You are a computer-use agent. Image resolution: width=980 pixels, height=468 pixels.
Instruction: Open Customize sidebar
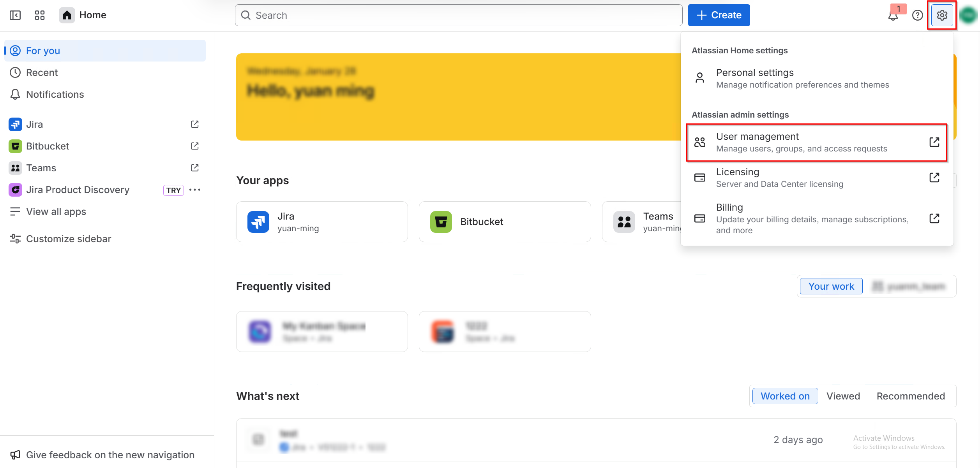click(x=69, y=238)
